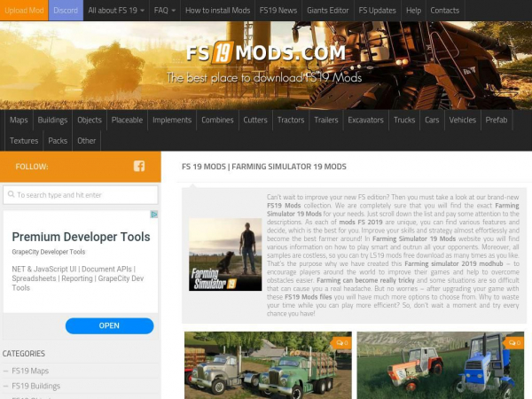532x399 pixels.
Task: Click the blue OPEN ad button
Action: 109,325
